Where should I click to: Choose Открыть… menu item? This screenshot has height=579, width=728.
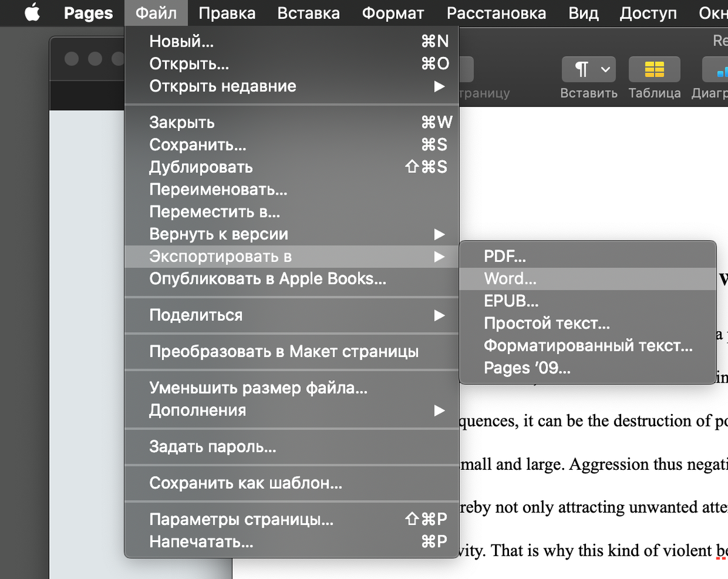point(291,64)
